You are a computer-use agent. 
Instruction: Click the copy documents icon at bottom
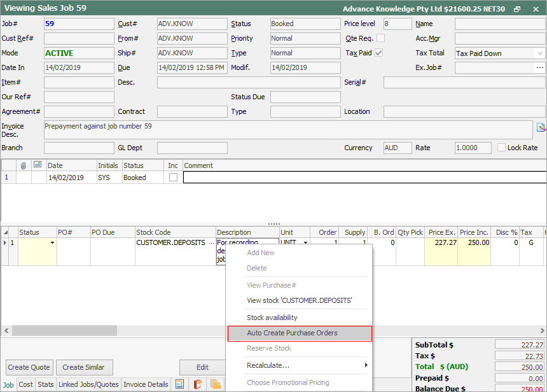216,384
